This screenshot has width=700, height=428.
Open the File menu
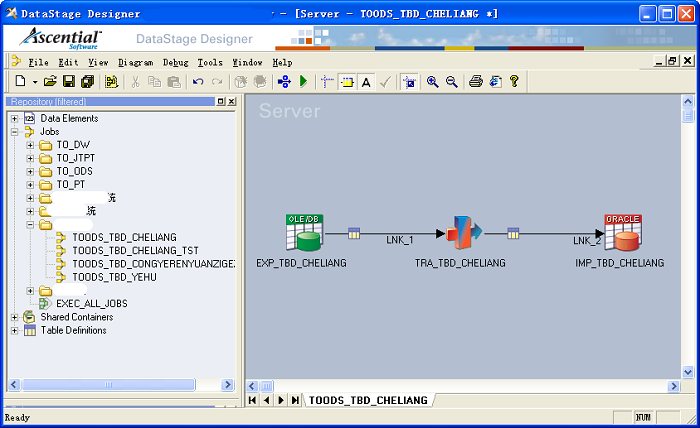(x=38, y=62)
